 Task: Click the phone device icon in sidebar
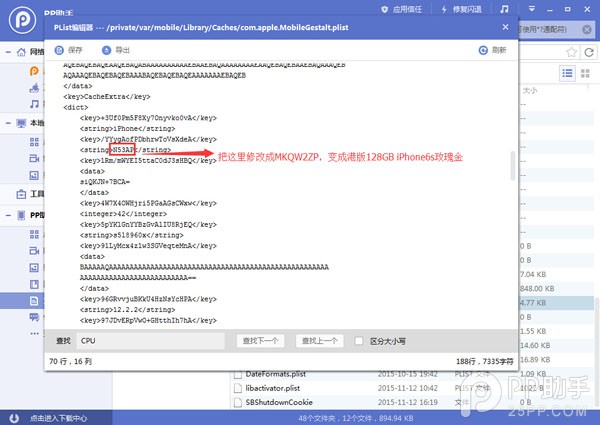(21, 215)
